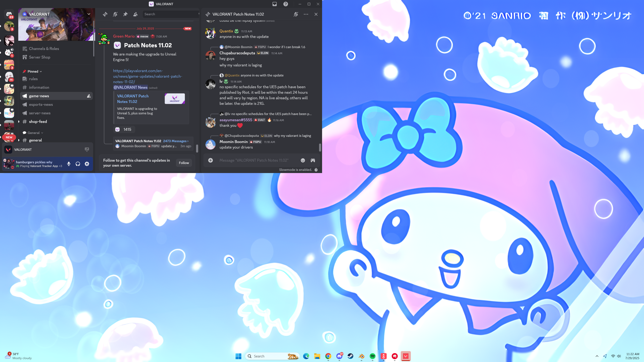Show hidden system tray icons chevron
The height and width of the screenshot is (362, 644).
tap(597, 356)
